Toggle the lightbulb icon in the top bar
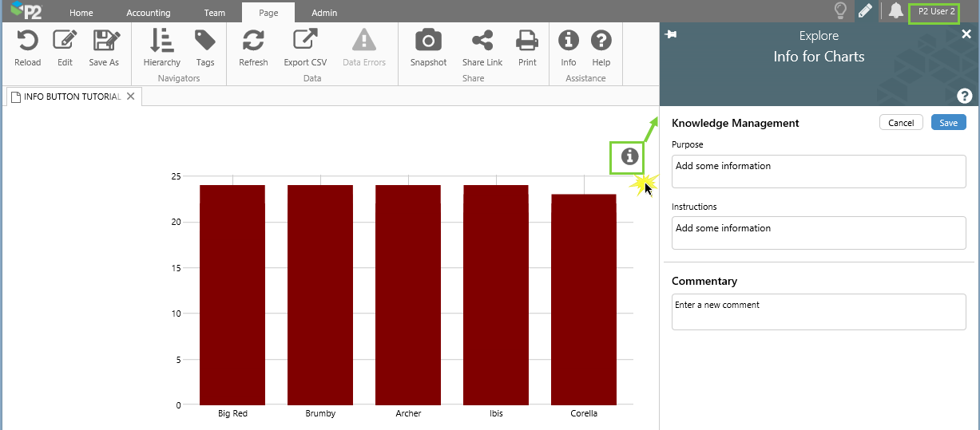 (x=839, y=11)
